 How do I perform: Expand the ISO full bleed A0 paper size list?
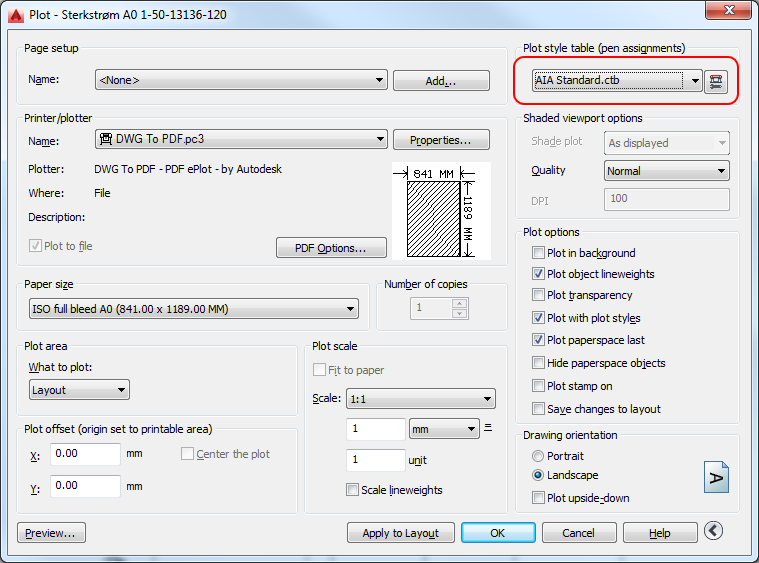[193, 309]
